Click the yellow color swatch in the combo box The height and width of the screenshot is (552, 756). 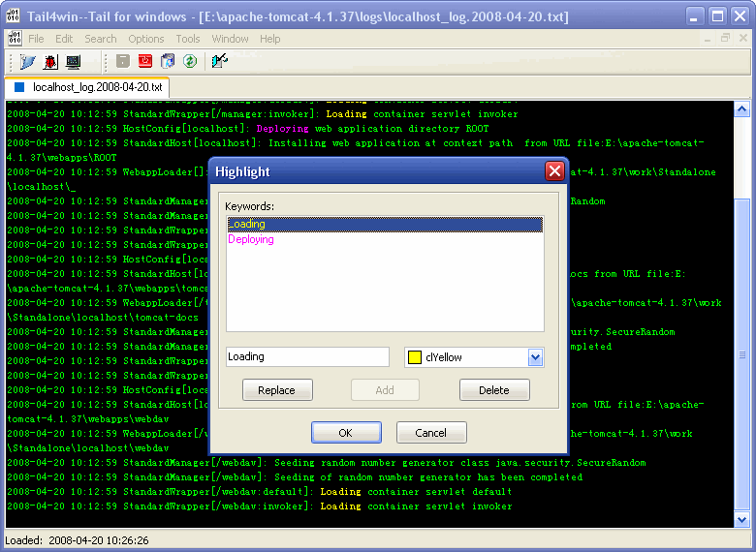point(415,357)
